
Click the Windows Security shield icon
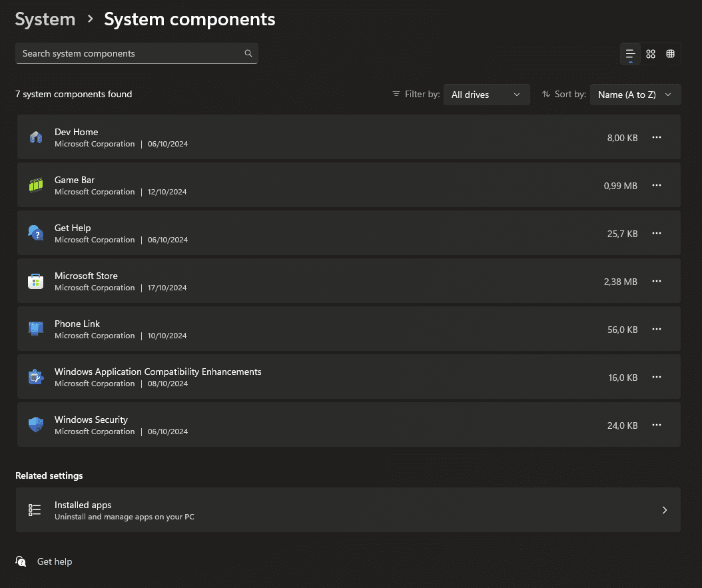point(36,426)
